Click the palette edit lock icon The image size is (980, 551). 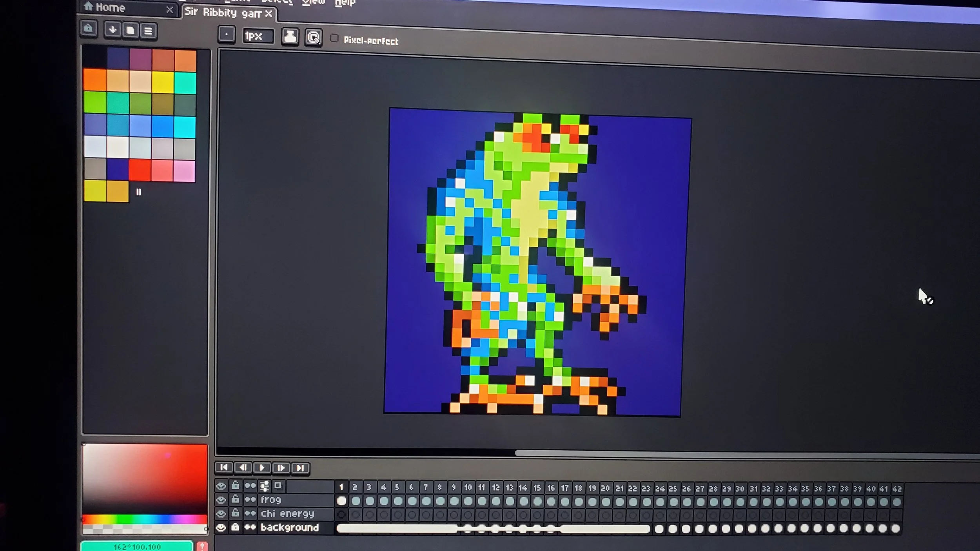(89, 29)
